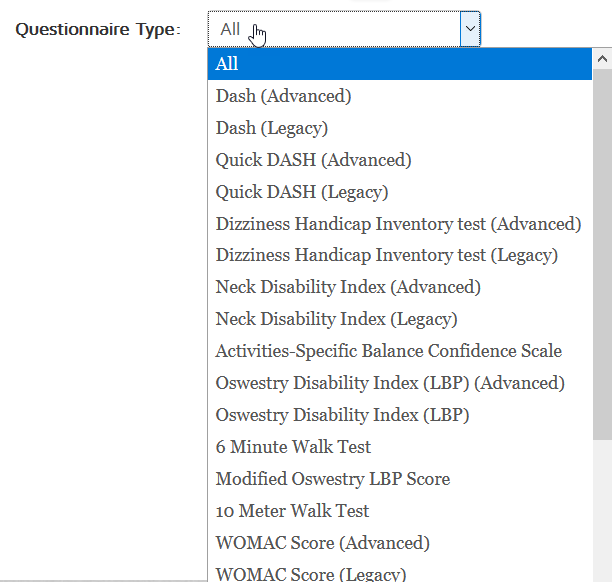Pick the 10 Meter Walk Test
Screen dimensions: 612x582
click(292, 511)
